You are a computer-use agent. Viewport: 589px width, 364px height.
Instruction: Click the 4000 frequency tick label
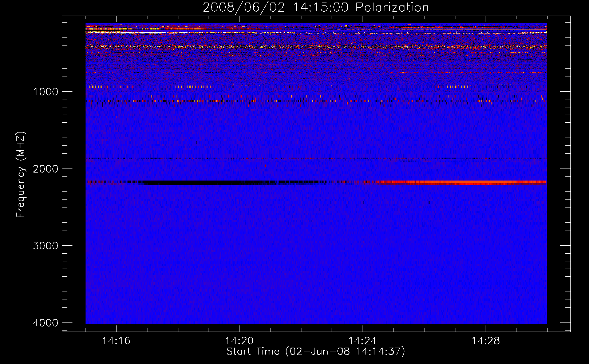(x=46, y=323)
